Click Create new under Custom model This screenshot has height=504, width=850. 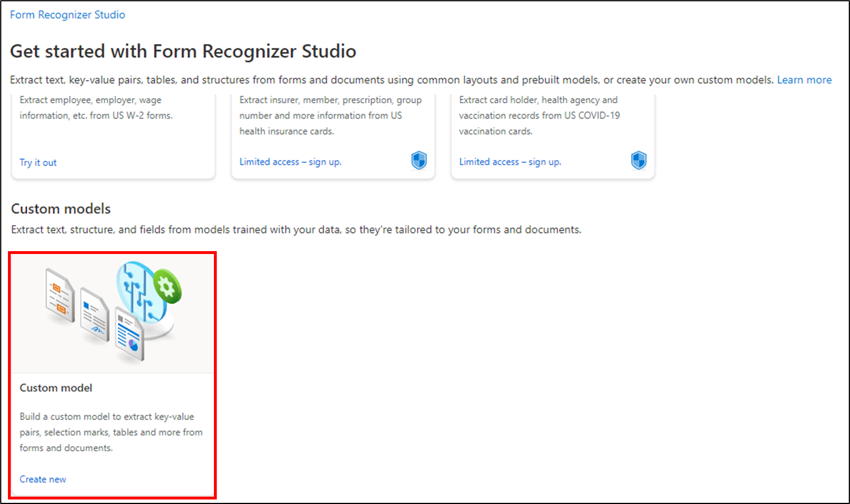tap(43, 479)
